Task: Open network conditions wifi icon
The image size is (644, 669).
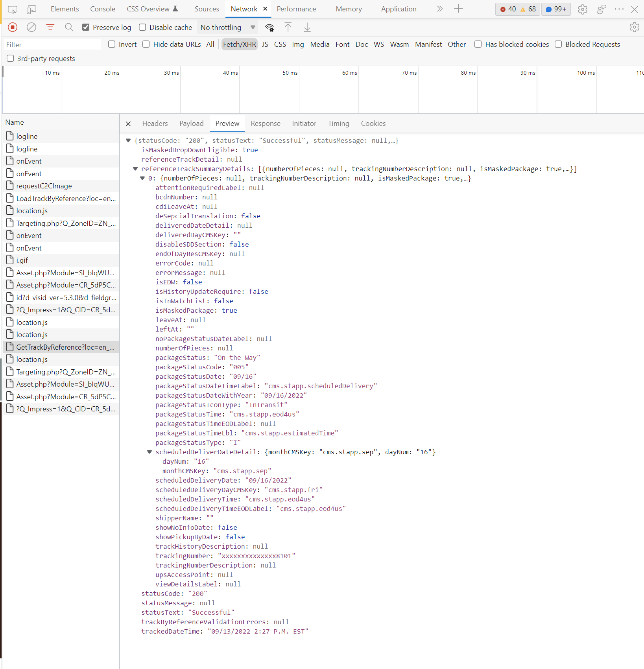Action: pyautogui.click(x=269, y=28)
